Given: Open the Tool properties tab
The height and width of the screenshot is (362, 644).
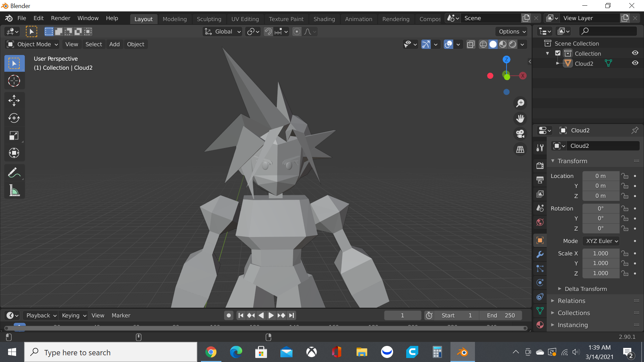Looking at the screenshot, I should (x=540, y=148).
